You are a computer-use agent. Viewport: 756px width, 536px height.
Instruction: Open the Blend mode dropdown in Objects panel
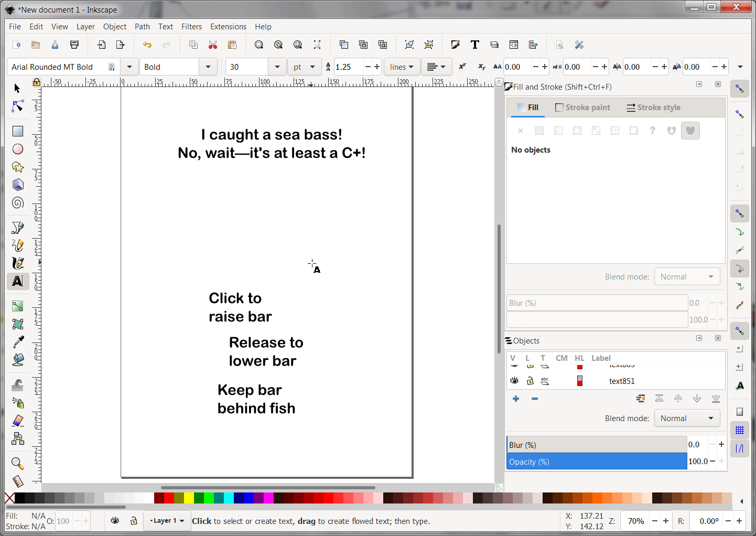point(687,418)
